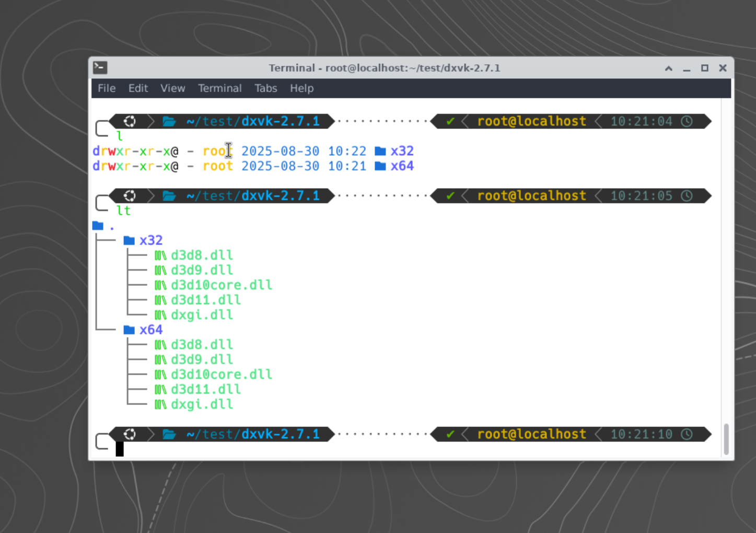The image size is (756, 533).
Task: Roll up window with the up-arrow button
Action: (x=668, y=68)
